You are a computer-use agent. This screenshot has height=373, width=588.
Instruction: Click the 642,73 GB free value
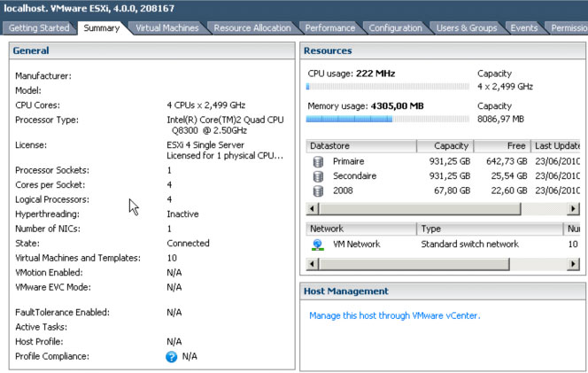point(507,161)
